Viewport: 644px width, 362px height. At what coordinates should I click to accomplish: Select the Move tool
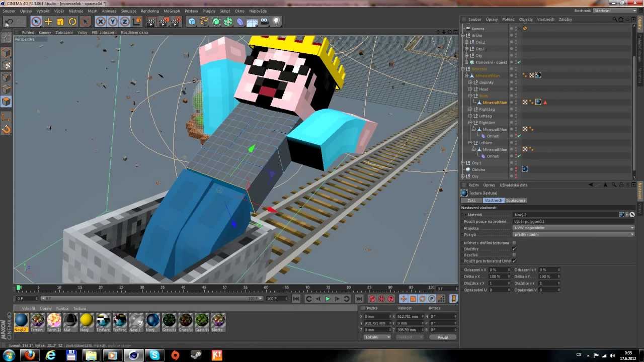[48, 22]
